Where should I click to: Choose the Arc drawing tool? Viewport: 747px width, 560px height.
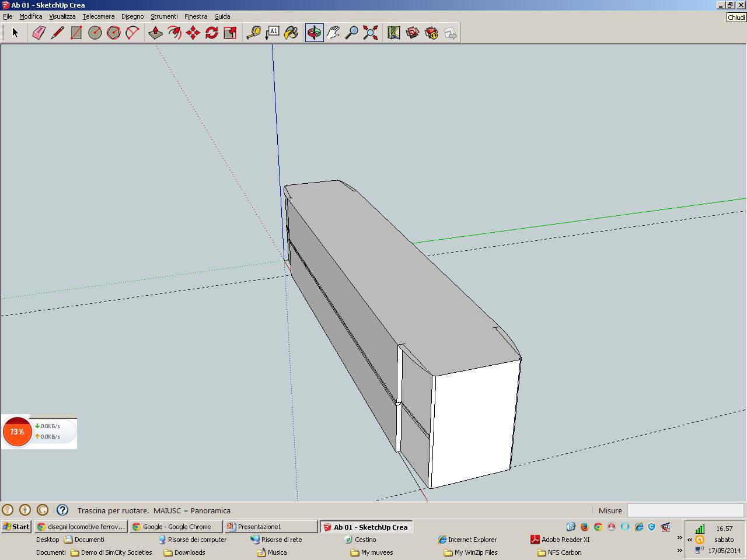click(x=132, y=33)
